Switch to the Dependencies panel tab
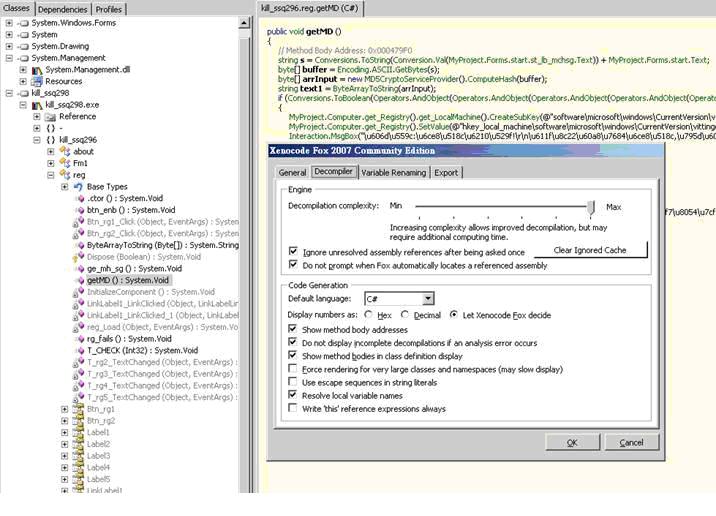716x516 pixels. (63, 9)
